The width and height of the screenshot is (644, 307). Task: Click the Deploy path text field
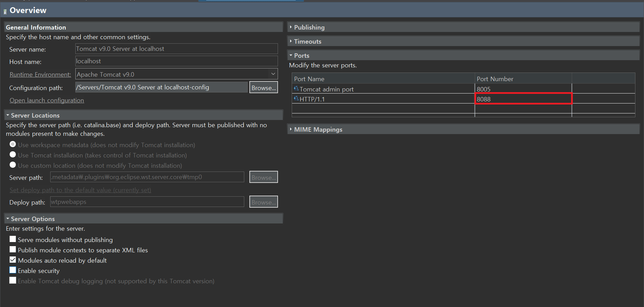(147, 202)
